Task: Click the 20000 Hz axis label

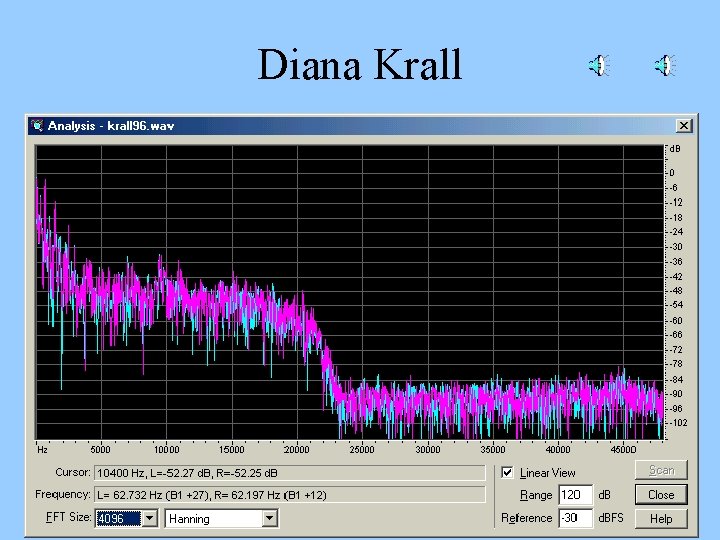Action: click(297, 450)
